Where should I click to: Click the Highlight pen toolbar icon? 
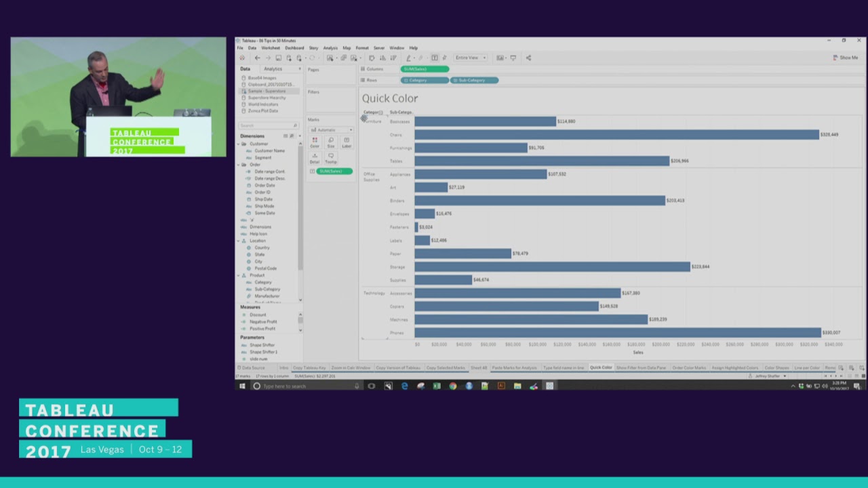coord(409,58)
